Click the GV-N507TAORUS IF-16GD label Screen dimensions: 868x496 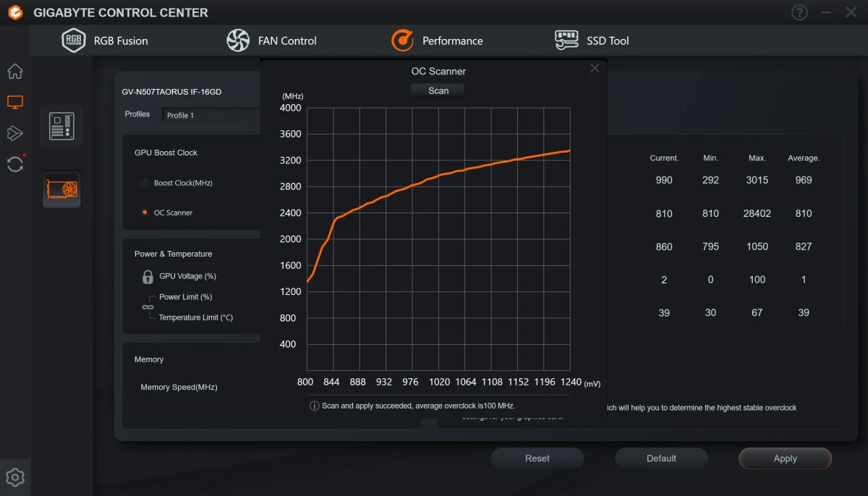(x=171, y=92)
